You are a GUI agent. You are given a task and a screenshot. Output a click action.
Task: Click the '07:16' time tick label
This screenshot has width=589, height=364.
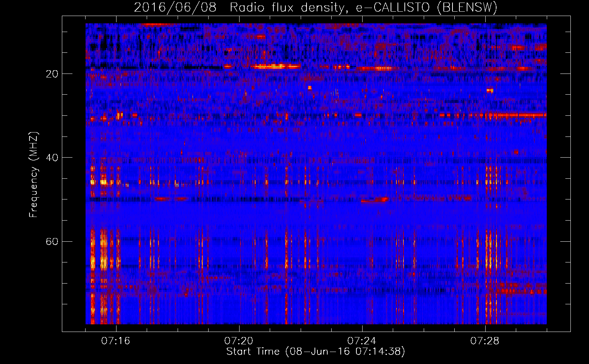tap(116, 341)
